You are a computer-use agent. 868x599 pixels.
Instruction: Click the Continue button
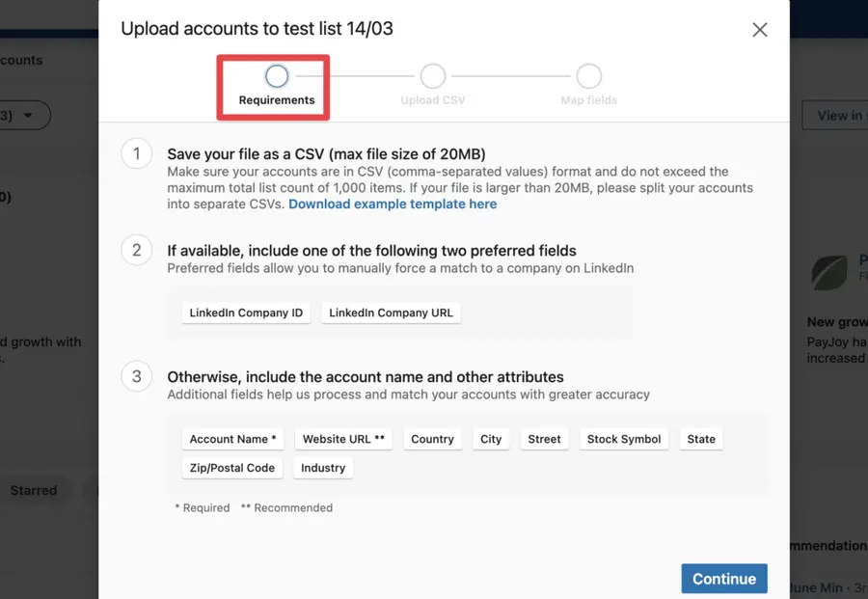(724, 579)
